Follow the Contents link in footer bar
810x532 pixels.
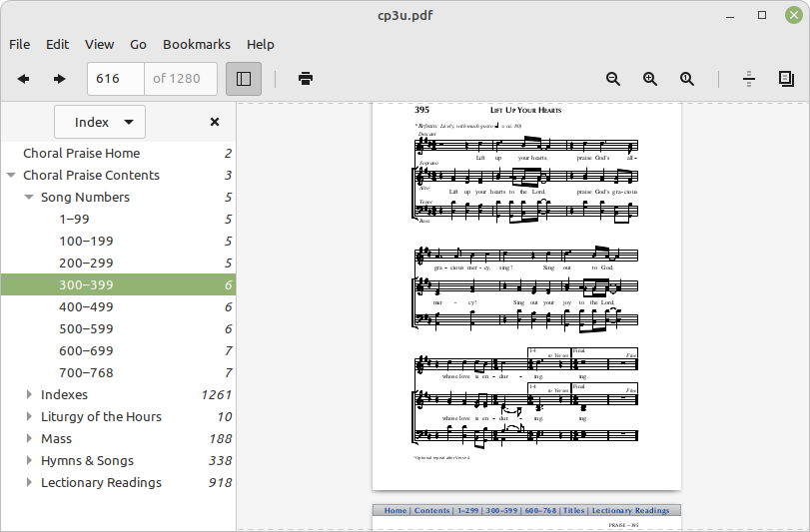click(x=431, y=510)
